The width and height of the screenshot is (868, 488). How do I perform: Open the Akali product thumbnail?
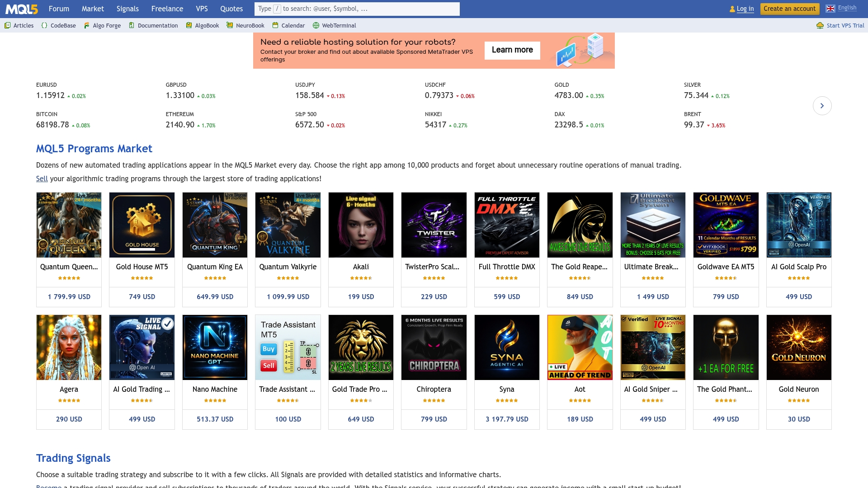tap(361, 225)
